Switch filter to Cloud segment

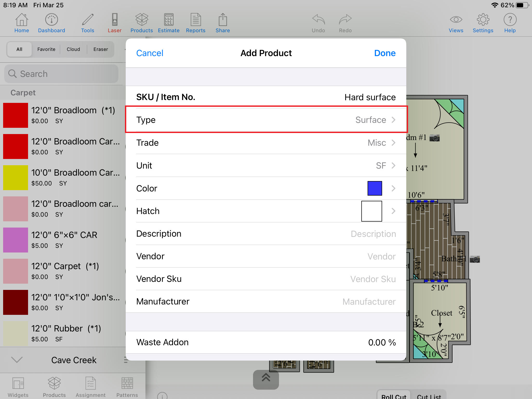[73, 49]
